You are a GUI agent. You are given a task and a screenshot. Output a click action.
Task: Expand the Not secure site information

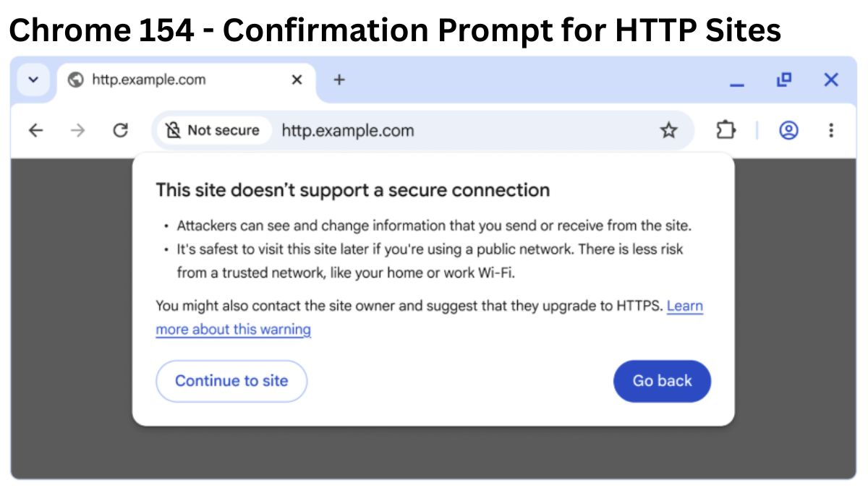[213, 130]
